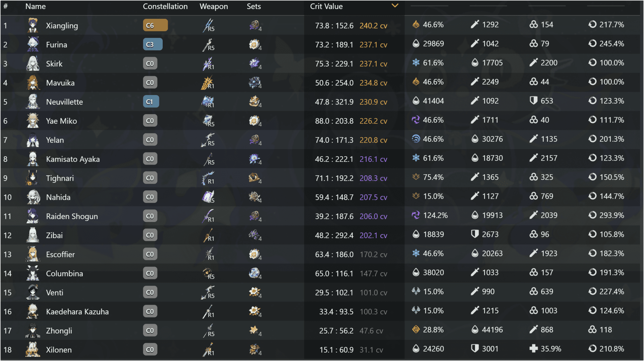Viewport: 644px width, 361px height.
Task: Select the healing bonus icon in Xilonen's row
Action: (x=533, y=349)
